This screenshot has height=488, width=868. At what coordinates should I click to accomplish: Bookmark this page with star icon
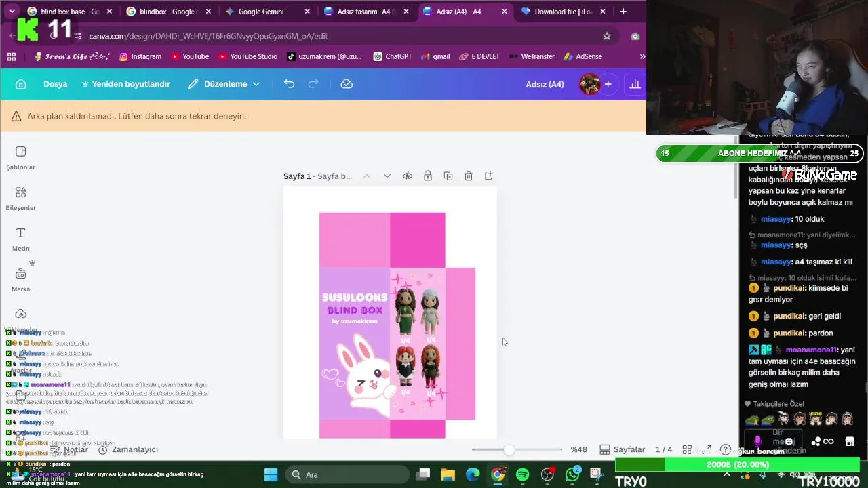[x=607, y=36]
